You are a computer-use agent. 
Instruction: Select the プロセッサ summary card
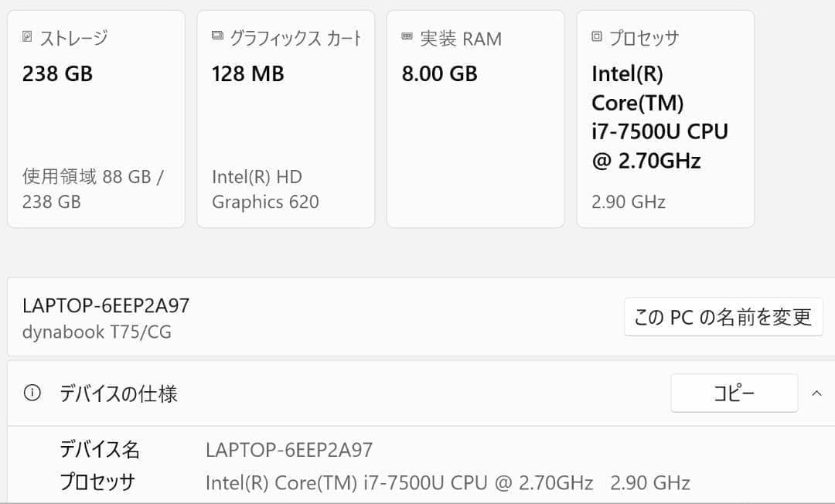(665, 117)
